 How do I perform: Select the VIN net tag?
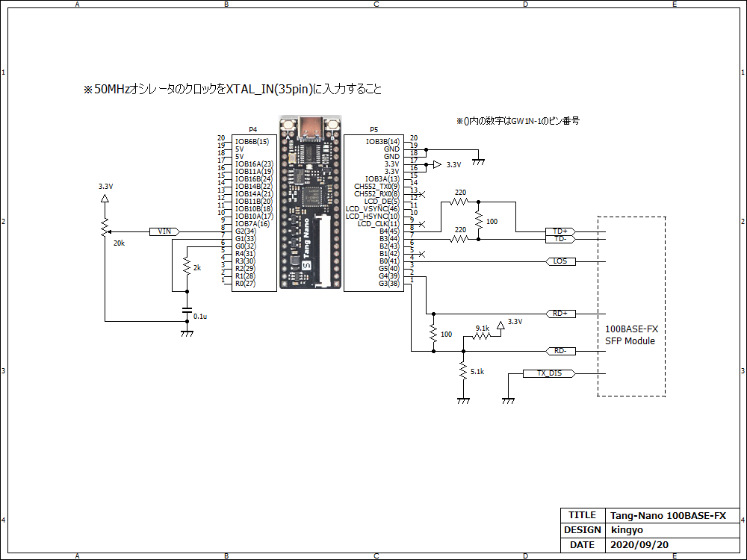(164, 231)
